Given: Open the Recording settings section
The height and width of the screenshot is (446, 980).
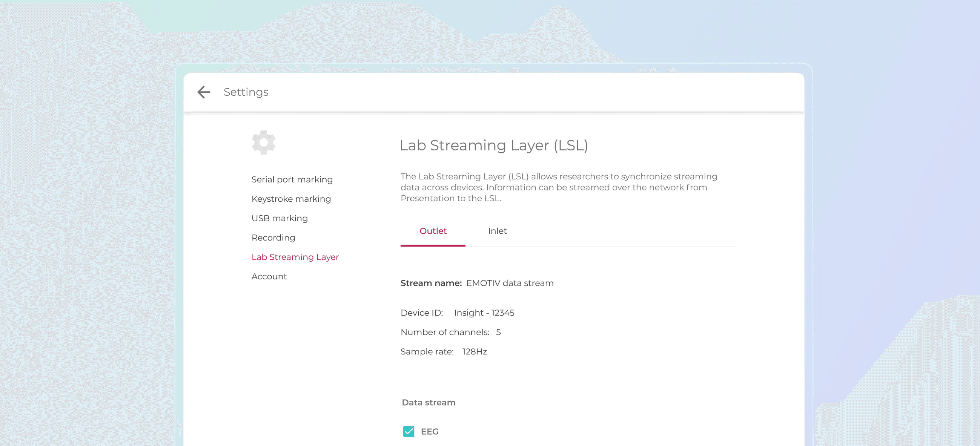Looking at the screenshot, I should point(273,238).
